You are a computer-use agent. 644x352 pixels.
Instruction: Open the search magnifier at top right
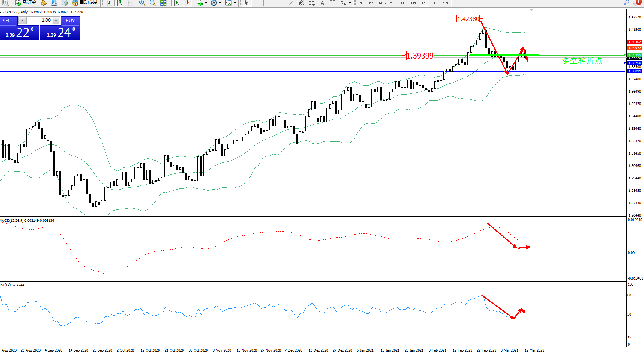click(626, 3)
